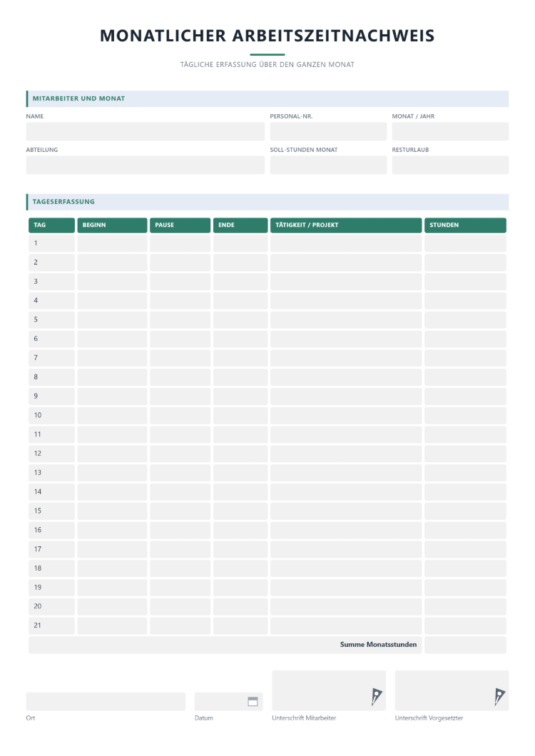
Task: Click the Beginn cell for day 1
Action: click(x=112, y=243)
